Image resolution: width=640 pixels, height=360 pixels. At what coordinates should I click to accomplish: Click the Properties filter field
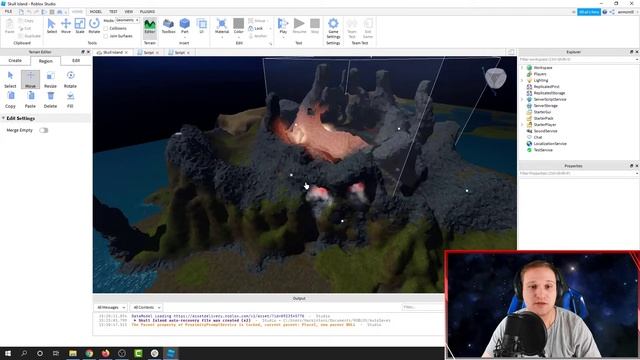[578, 173]
